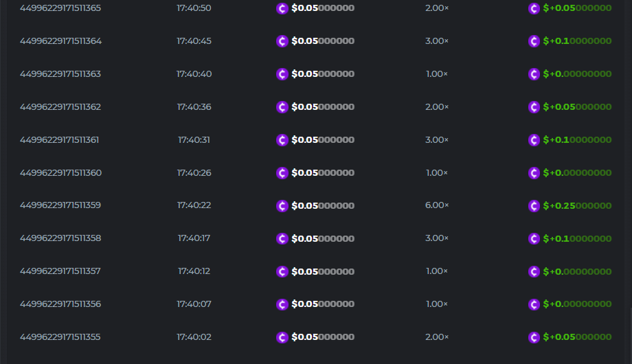Open bet ID ending in 511357
The height and width of the screenshot is (364, 632).
click(x=60, y=271)
